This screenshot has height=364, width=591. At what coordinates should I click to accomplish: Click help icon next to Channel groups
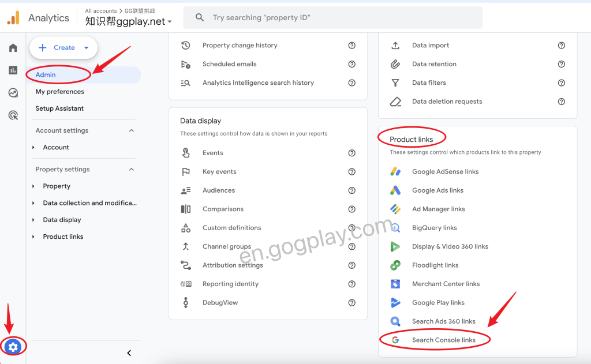click(x=351, y=246)
